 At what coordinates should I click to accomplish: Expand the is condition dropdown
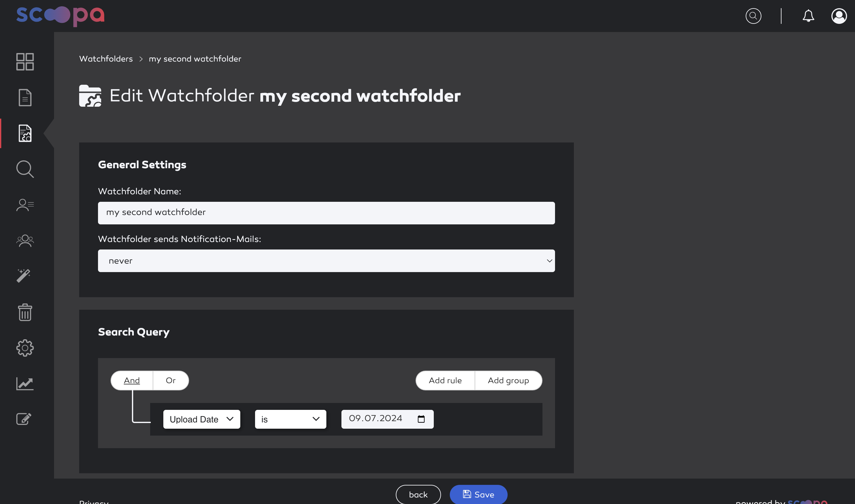pos(291,419)
